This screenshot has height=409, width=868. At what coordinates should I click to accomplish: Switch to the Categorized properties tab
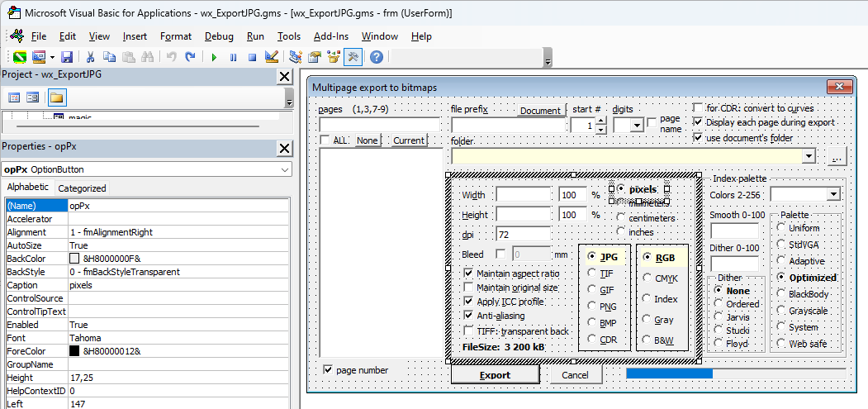[82, 188]
